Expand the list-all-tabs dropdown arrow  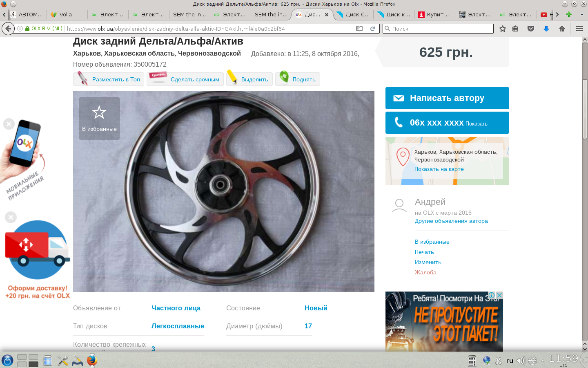582,14
